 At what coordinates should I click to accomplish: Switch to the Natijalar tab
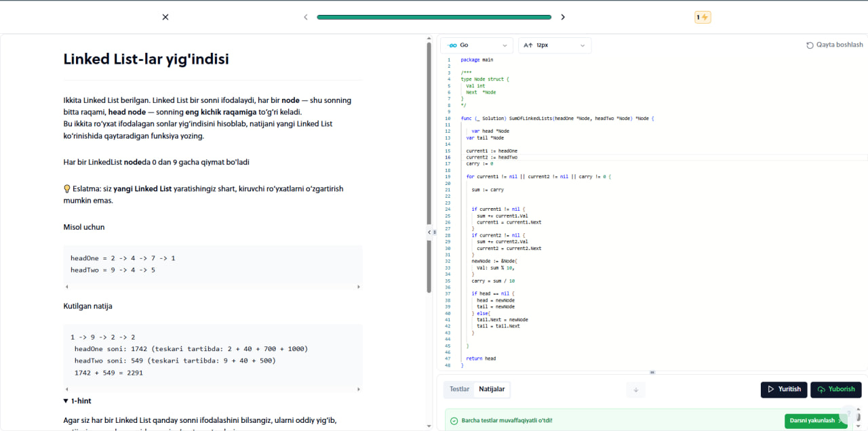(x=492, y=389)
